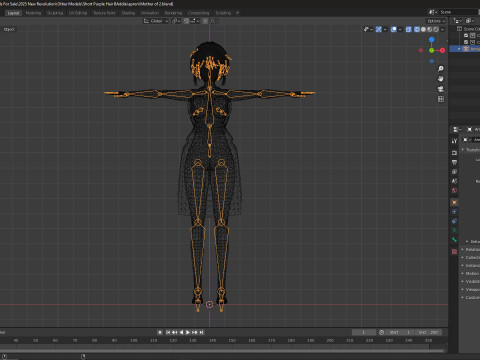The height and width of the screenshot is (360, 480).
Task: Expand the Collections panel
Action: click(x=463, y=257)
